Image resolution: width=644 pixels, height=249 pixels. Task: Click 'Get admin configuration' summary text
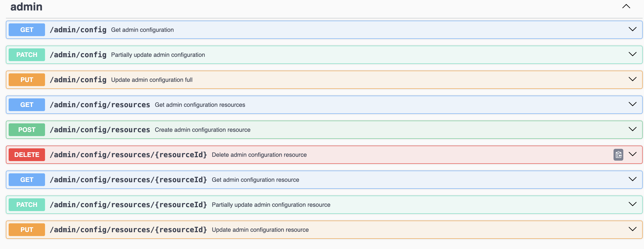tap(142, 30)
